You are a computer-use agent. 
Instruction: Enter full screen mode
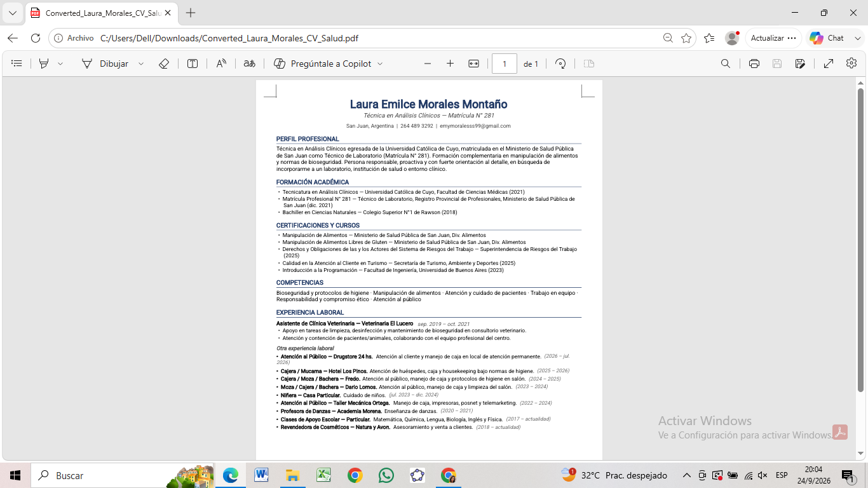(x=829, y=64)
